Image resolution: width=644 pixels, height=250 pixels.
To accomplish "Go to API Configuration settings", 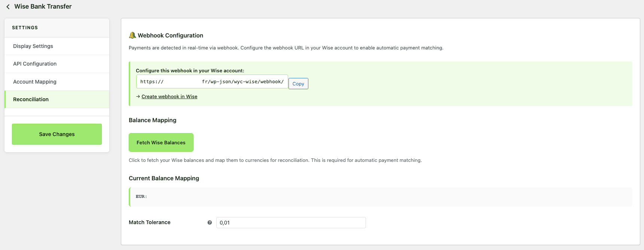I will click(x=35, y=64).
